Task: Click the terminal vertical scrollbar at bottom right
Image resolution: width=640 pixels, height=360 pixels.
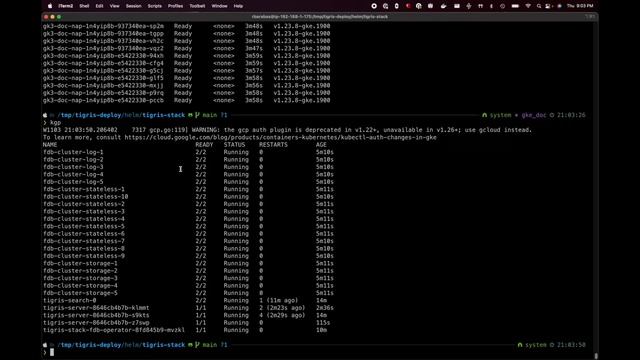Action: [596, 356]
